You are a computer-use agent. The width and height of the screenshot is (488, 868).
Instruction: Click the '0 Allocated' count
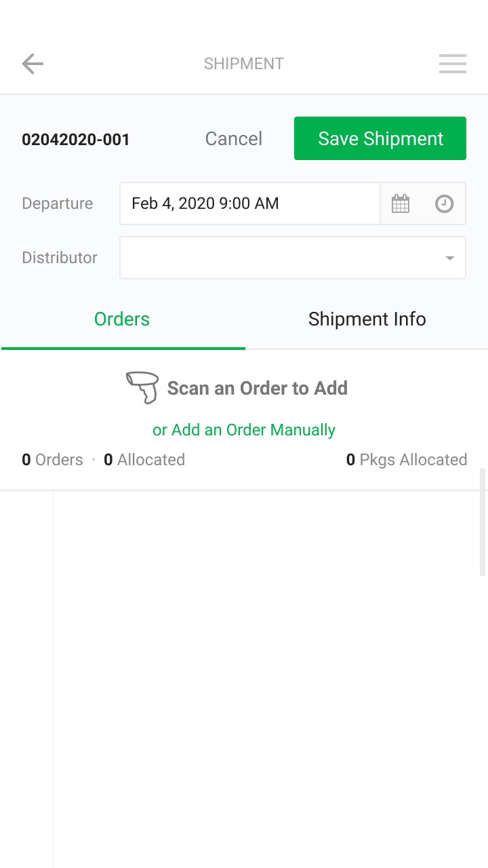pos(144,460)
